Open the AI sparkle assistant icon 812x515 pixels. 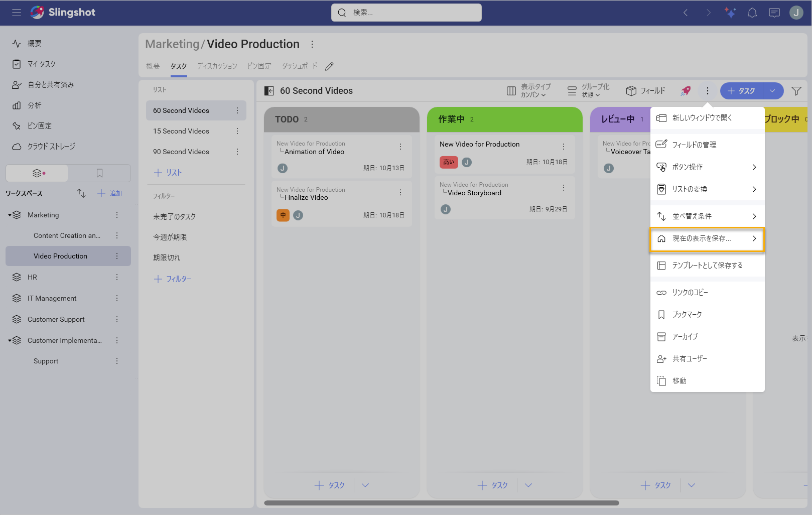pos(730,13)
